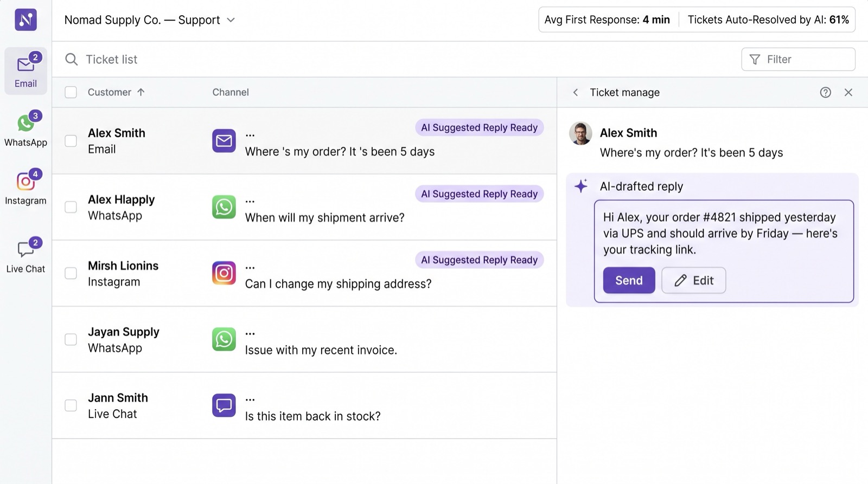868x484 pixels.
Task: Click the search magnifier icon
Action: [71, 59]
